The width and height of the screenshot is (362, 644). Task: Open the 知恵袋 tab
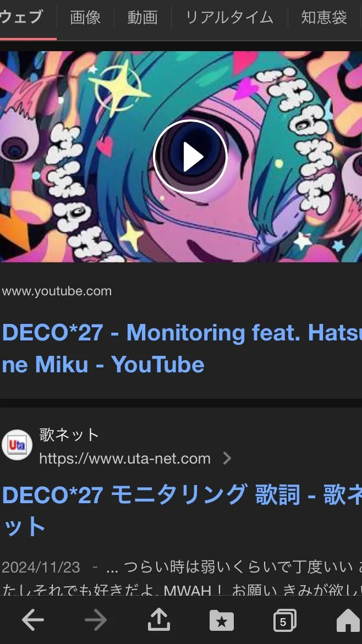324,17
